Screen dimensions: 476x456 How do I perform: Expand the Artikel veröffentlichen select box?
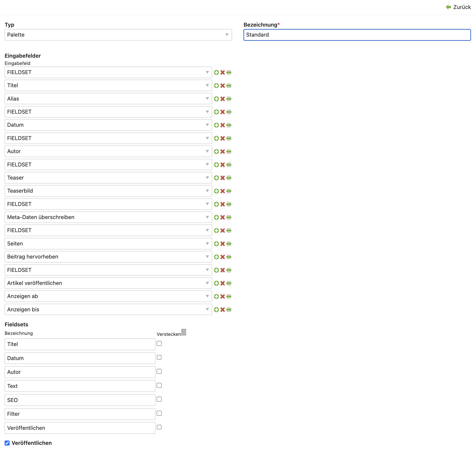coord(108,283)
